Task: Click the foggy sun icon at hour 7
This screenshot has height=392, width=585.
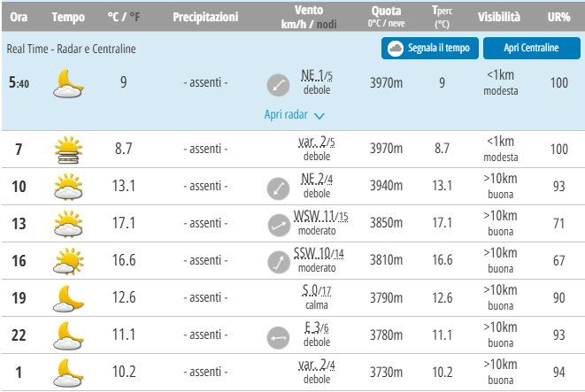Action: point(67,149)
